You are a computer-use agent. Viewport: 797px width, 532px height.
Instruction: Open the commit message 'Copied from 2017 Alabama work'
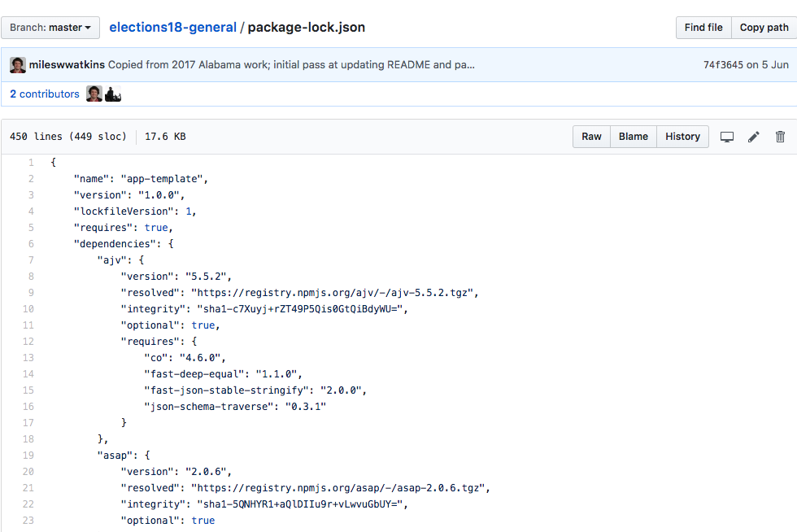291,65
